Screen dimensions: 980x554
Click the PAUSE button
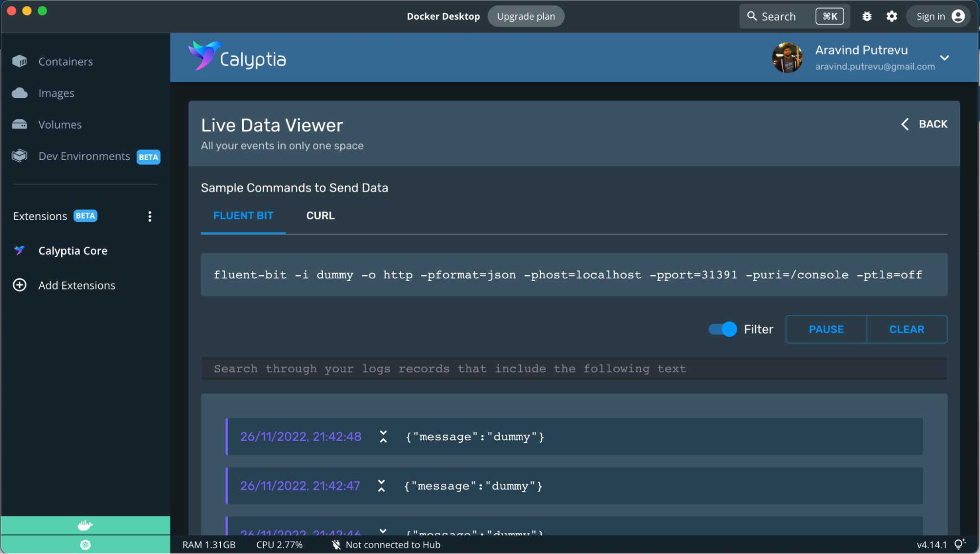coord(827,330)
